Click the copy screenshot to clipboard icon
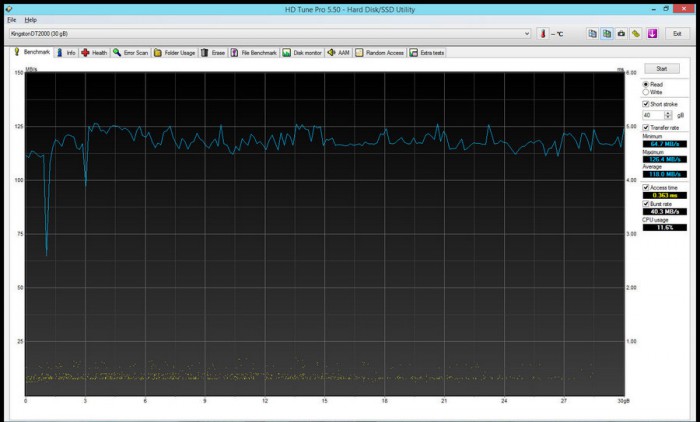This screenshot has width=700, height=422. 607,33
